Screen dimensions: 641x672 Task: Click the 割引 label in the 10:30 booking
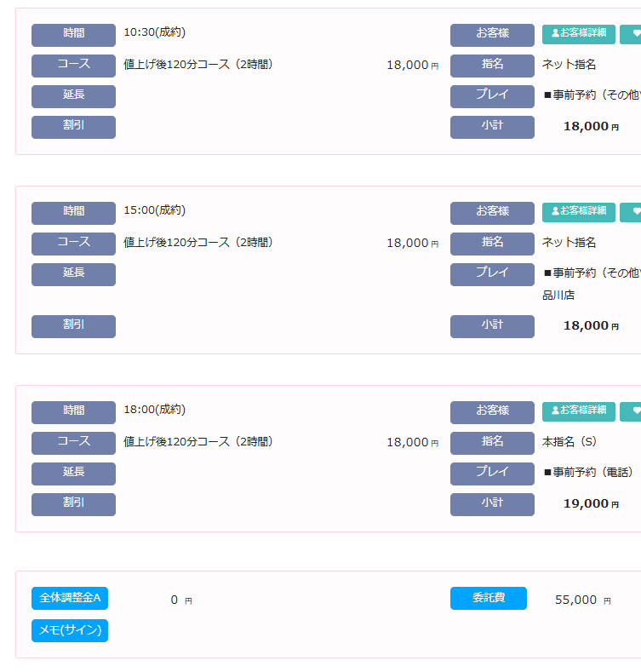[x=73, y=127]
